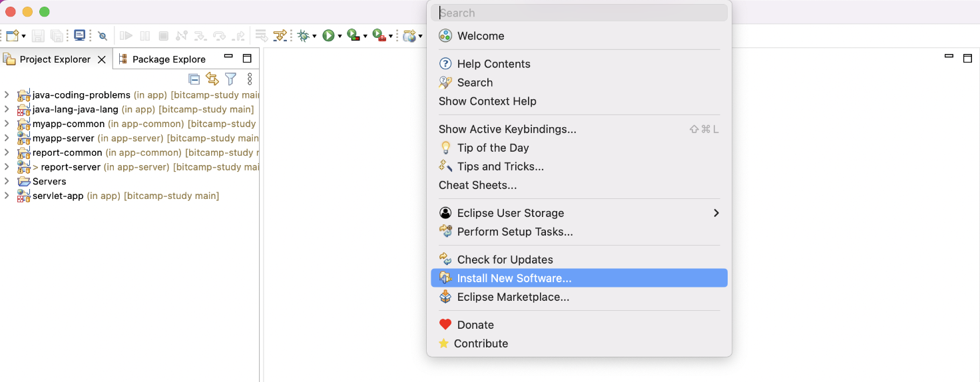This screenshot has height=382, width=980.
Task: Open the New wizard dropdown arrow
Action: click(24, 36)
